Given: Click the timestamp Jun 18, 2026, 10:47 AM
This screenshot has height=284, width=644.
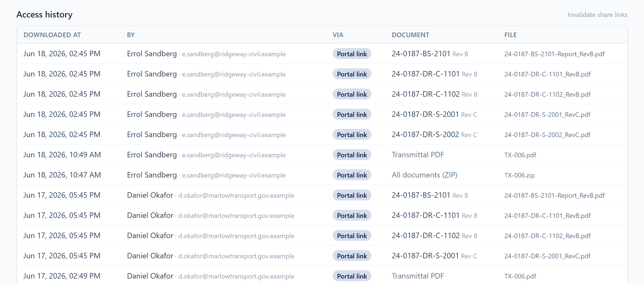Looking at the screenshot, I should pos(62,175).
